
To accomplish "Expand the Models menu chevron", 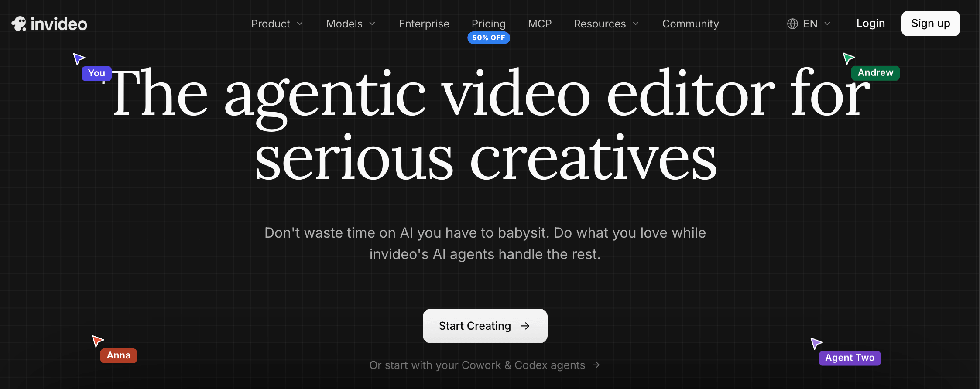I will 372,24.
